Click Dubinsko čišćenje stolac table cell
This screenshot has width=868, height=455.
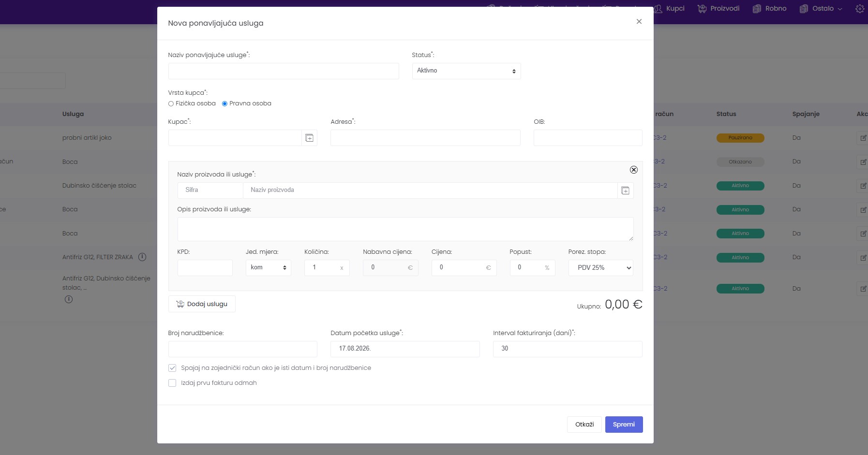click(99, 186)
